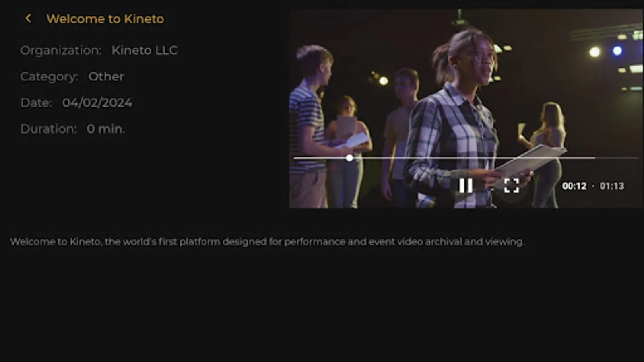Activate the expand-to-fullscreen icon
The height and width of the screenshot is (362, 644).
pos(512,186)
